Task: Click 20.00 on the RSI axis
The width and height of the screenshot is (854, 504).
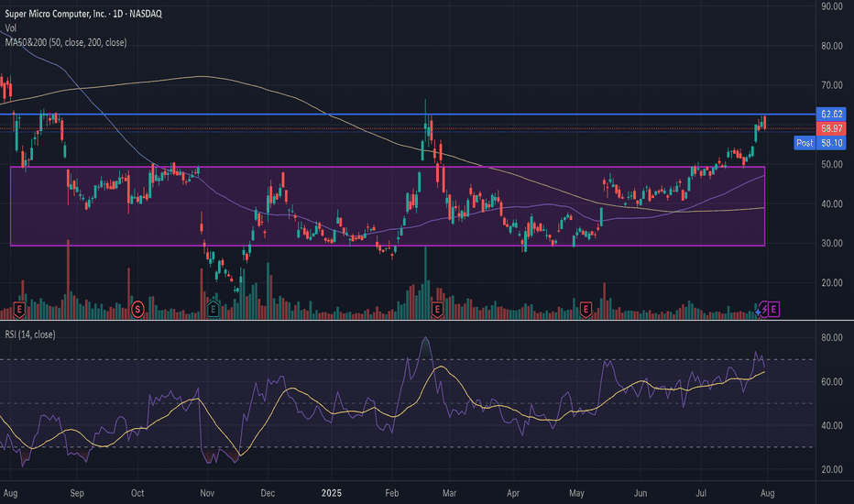Action: [x=832, y=469]
